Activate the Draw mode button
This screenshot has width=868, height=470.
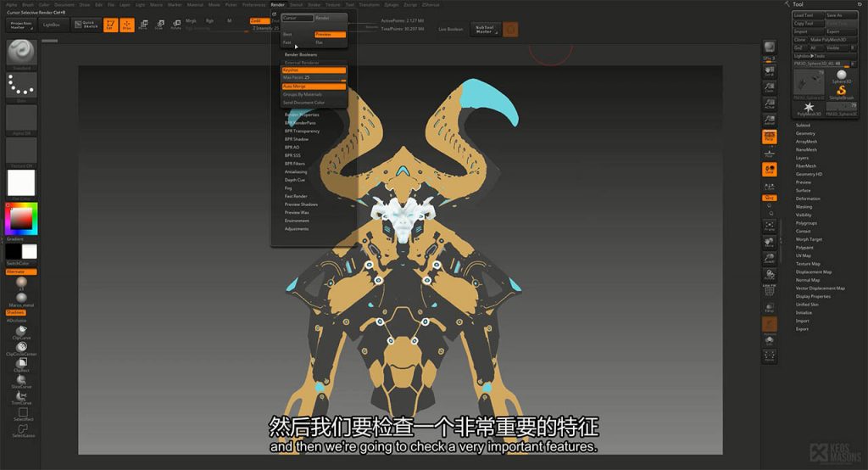(127, 25)
